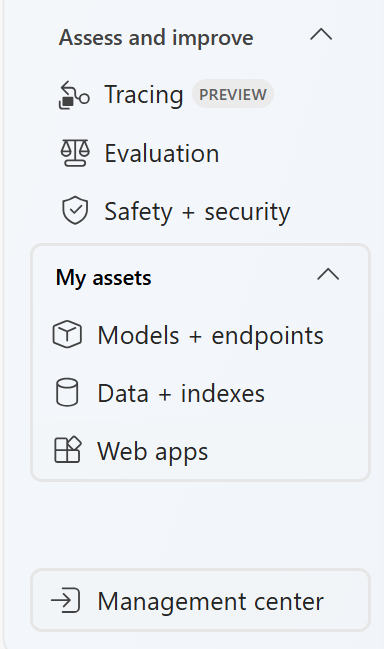
Task: Open the Evaluation page
Action: [162, 154]
